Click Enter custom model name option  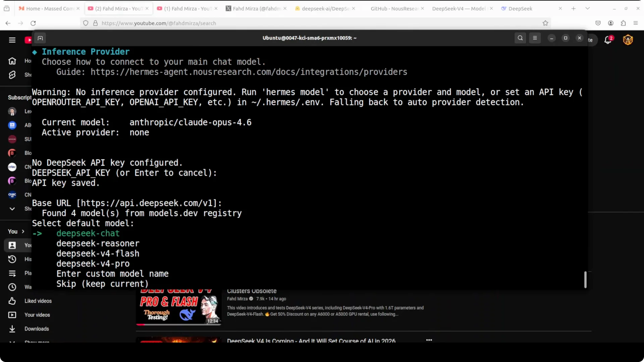112,274
